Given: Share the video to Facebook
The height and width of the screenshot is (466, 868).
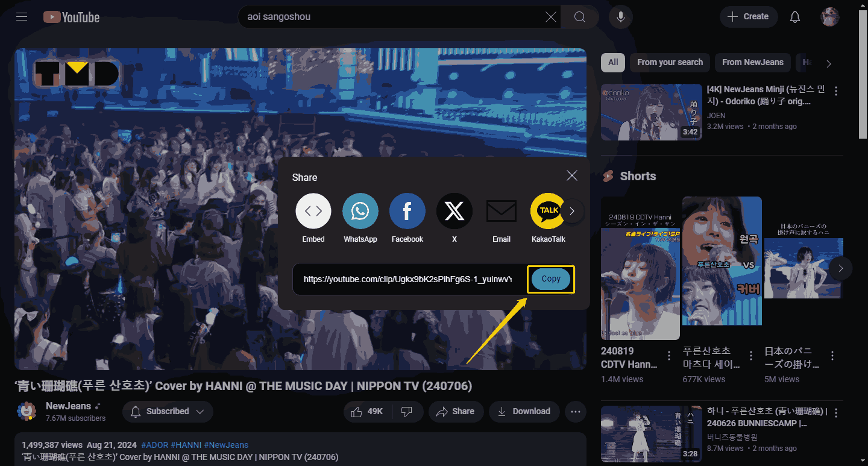Looking at the screenshot, I should click(x=407, y=218).
